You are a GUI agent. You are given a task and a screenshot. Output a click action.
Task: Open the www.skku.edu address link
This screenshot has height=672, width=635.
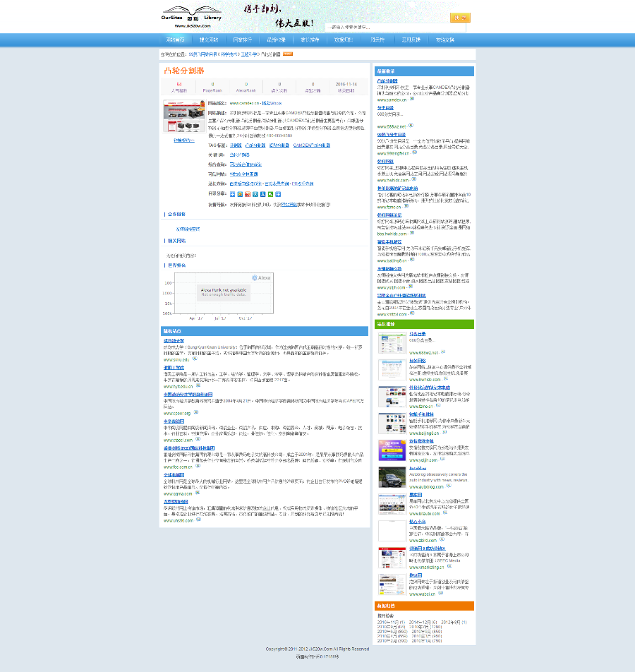tap(176, 359)
